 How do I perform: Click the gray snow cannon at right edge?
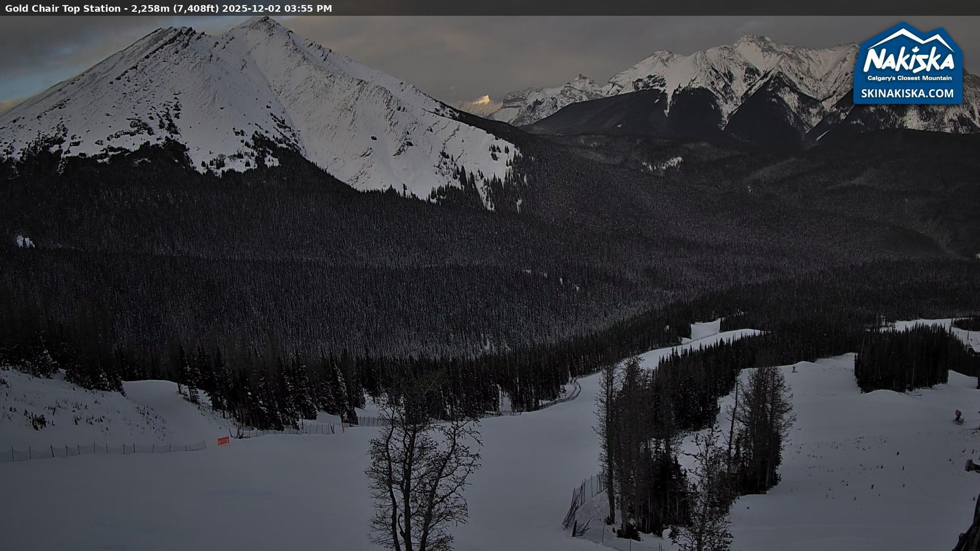[972, 465]
